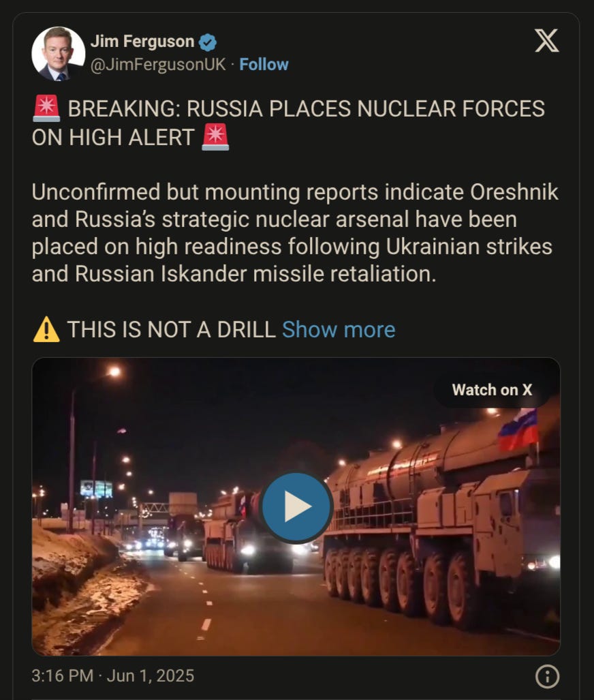Open the 3:16 PM timestamp link
Image resolution: width=594 pixels, height=700 pixels.
63,675
